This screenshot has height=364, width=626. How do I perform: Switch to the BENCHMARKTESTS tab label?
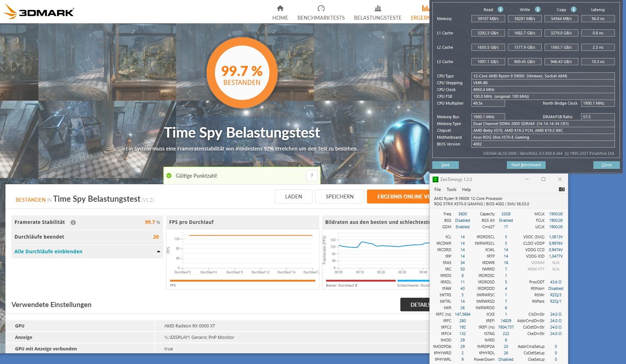pos(321,18)
